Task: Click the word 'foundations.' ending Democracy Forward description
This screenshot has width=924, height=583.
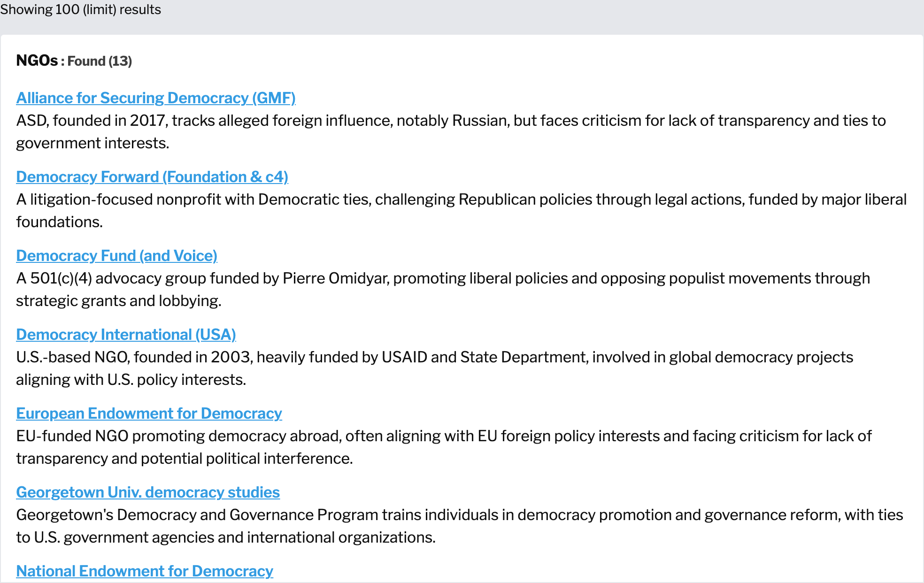Action: (x=59, y=222)
